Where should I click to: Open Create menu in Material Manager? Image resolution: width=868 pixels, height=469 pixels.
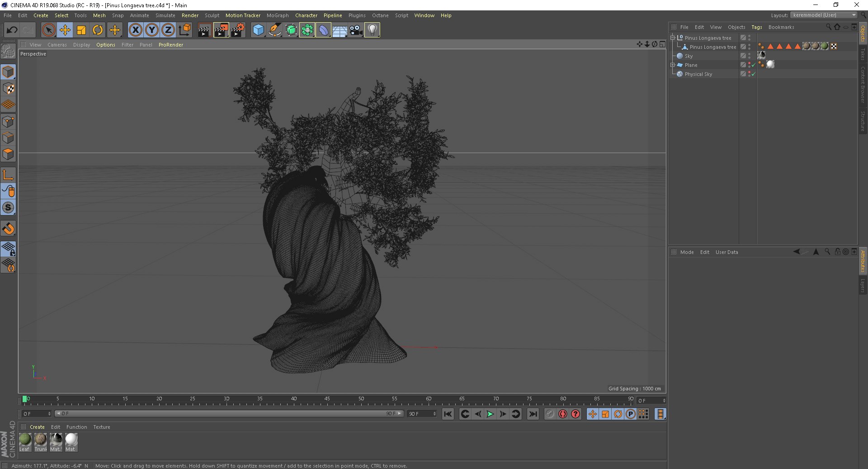click(37, 427)
